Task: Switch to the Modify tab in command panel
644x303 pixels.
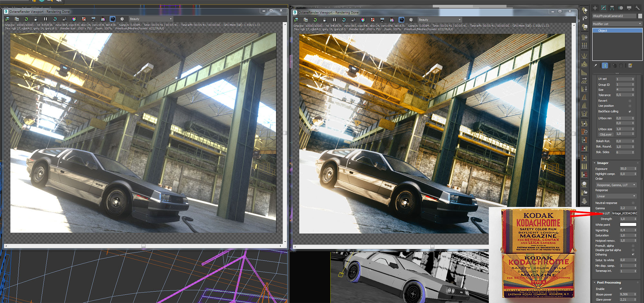Action: click(x=603, y=8)
